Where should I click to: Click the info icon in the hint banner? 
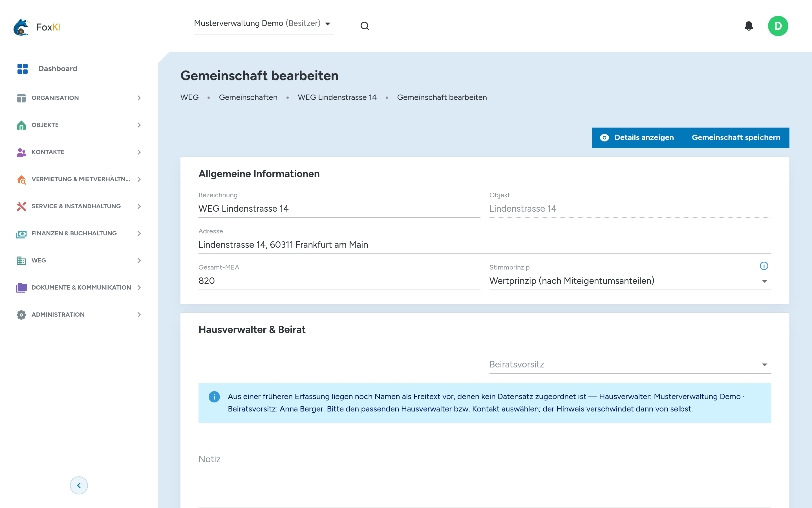[x=214, y=397]
